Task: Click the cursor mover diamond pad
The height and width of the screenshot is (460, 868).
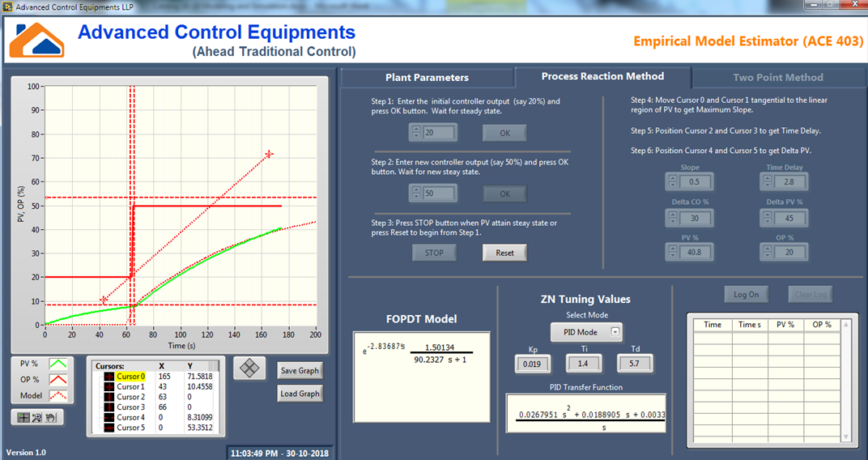Action: [x=249, y=368]
